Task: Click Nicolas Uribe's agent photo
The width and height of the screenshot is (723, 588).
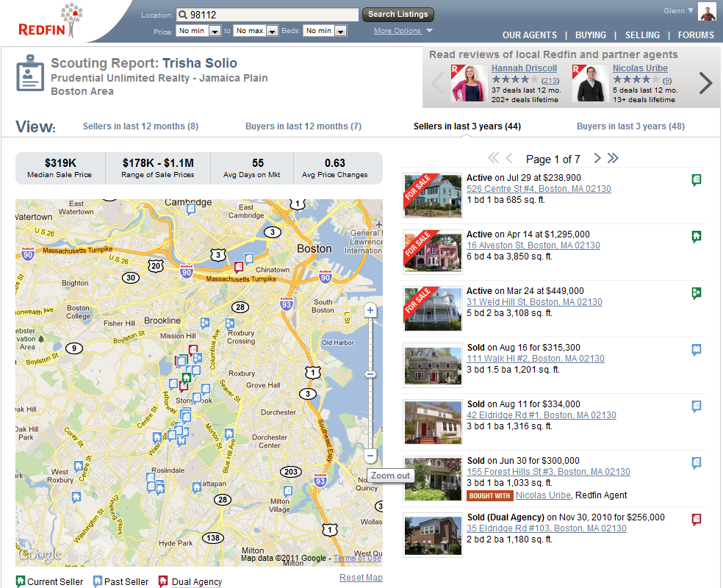Action: tap(590, 83)
